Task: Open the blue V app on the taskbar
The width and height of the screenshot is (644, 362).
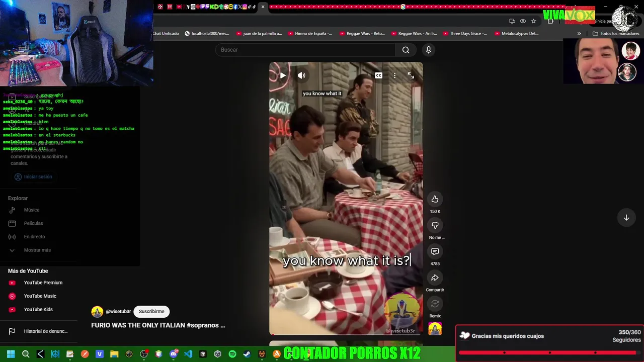Action: pos(100,354)
